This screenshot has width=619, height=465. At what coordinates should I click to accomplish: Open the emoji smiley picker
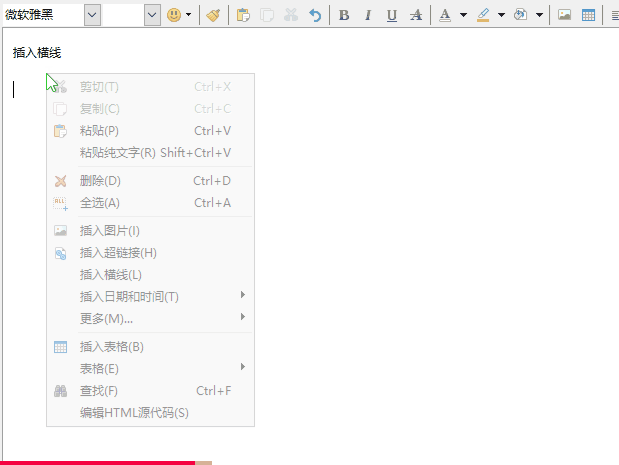[x=174, y=15]
